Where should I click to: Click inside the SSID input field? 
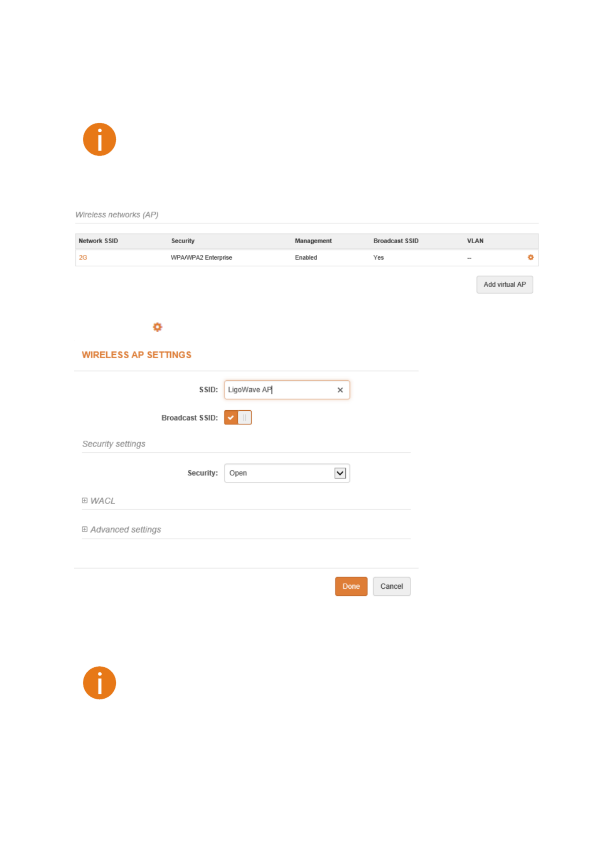coord(286,390)
